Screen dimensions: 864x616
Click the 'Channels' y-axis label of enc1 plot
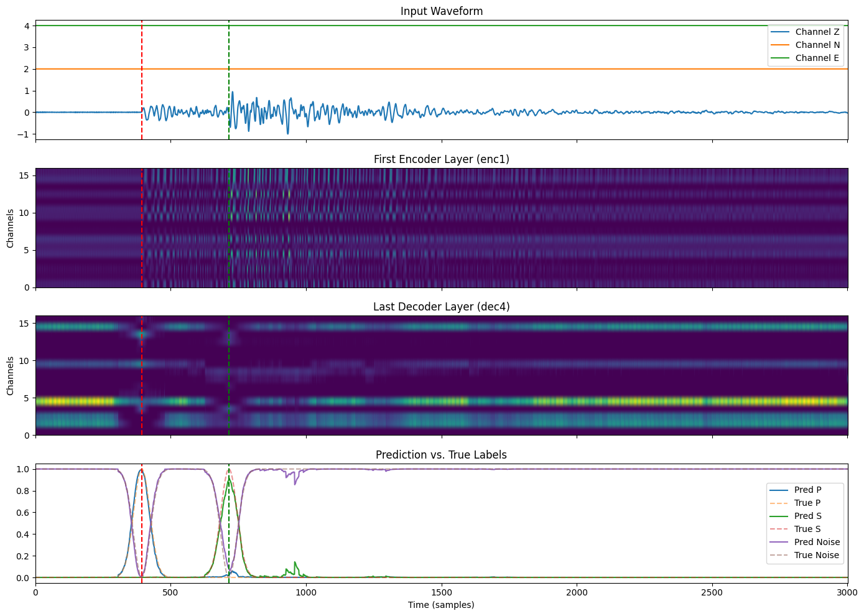click(11, 228)
